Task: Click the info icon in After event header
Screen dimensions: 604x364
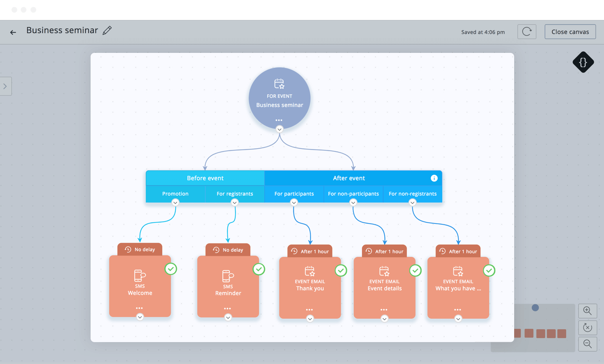Action: pos(434,178)
